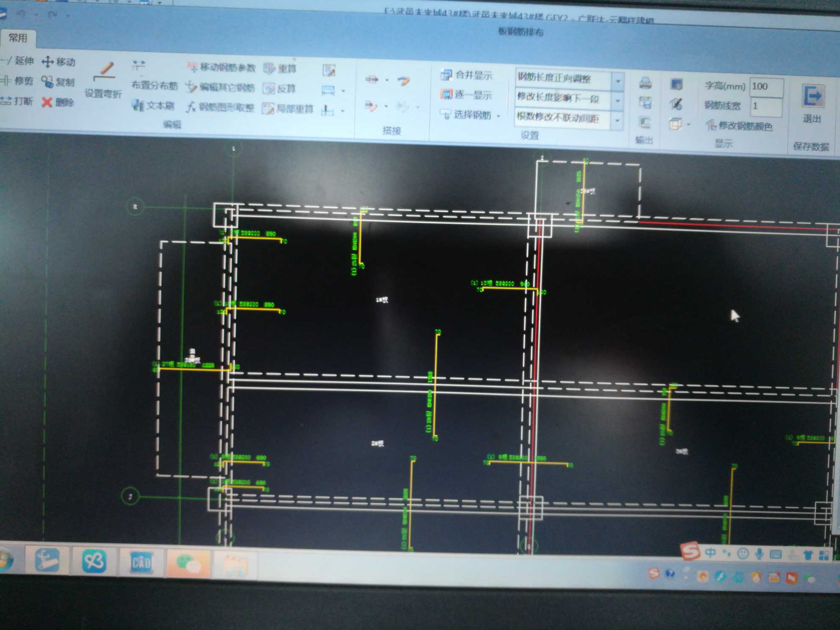840x630 pixels.
Task: Click the edit-sheet icon right of 重算
Action: (329, 70)
